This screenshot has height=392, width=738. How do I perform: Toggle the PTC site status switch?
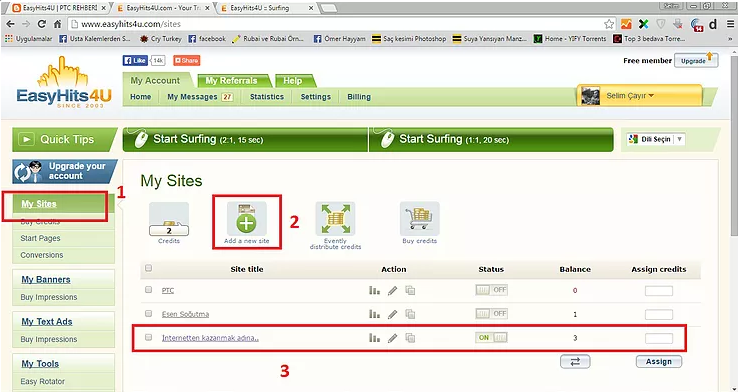pyautogui.click(x=491, y=290)
